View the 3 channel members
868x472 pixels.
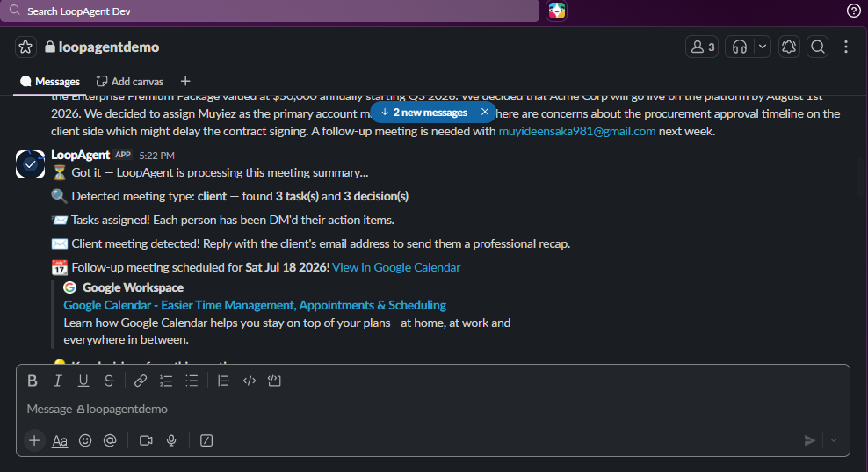[702, 47]
